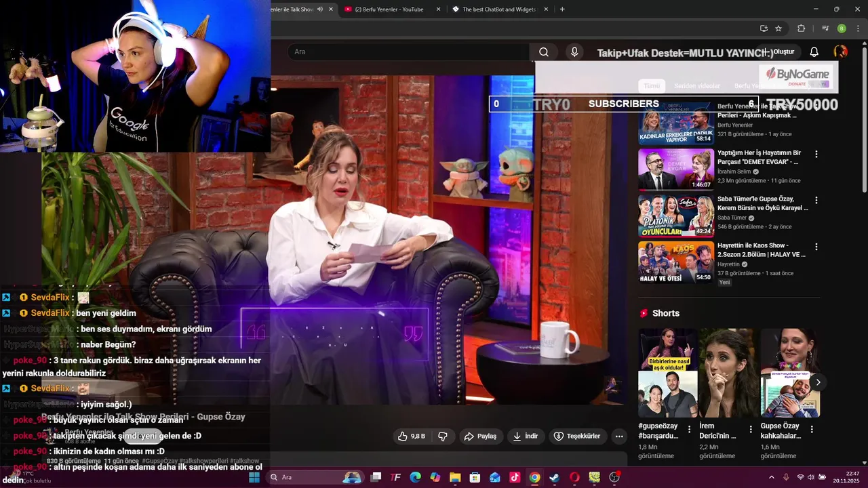The height and width of the screenshot is (488, 868).
Task: Click the İndir download button
Action: click(526, 436)
